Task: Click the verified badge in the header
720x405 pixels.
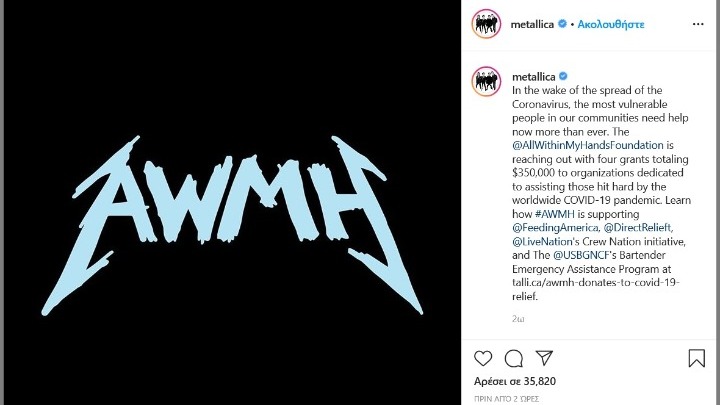Action: click(562, 24)
